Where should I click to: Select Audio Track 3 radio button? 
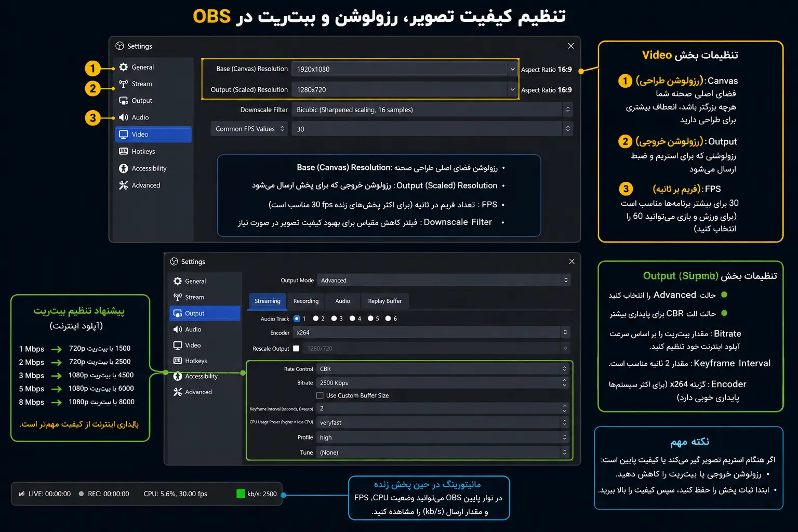coord(334,318)
